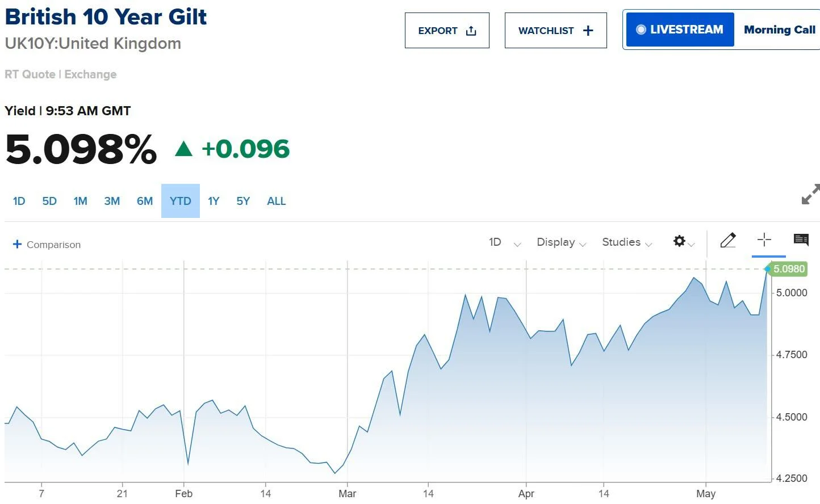Viewport: 820px width, 504px height.
Task: Show the 5Y chart range
Action: point(243,201)
